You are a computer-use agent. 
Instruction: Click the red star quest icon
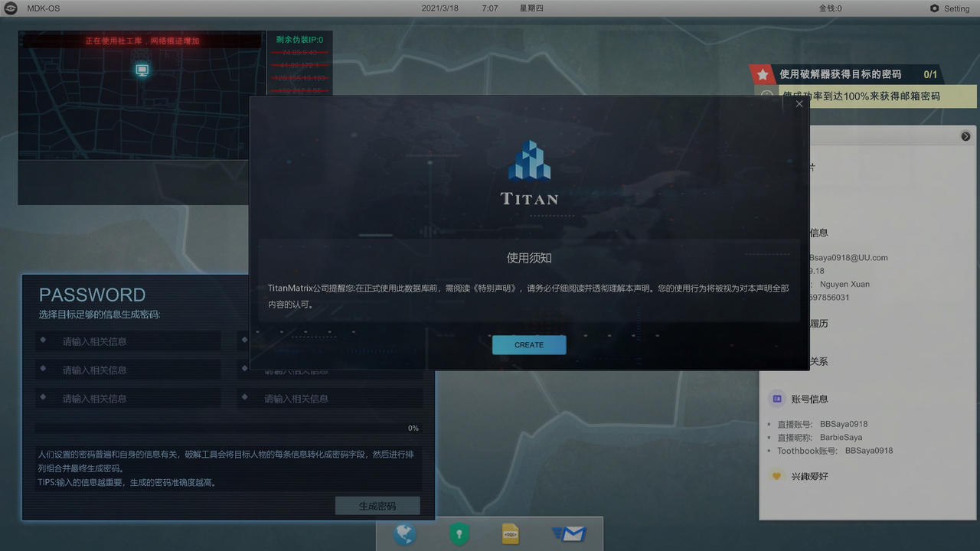763,74
